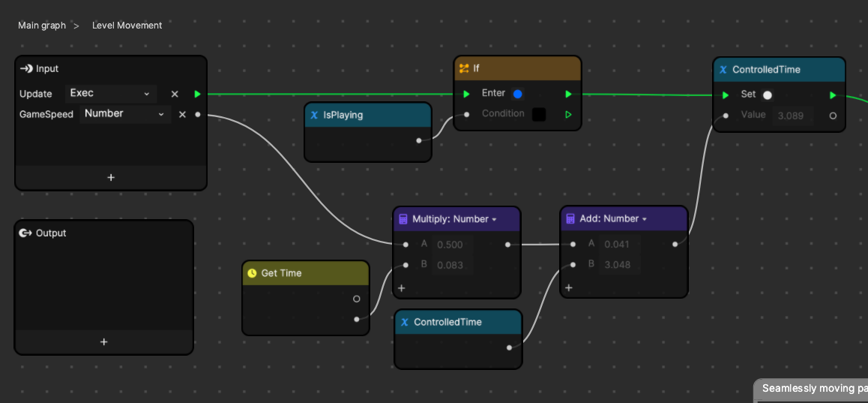This screenshot has height=403, width=868.
Task: Toggle the blue Enter port on If node
Action: coord(517,94)
